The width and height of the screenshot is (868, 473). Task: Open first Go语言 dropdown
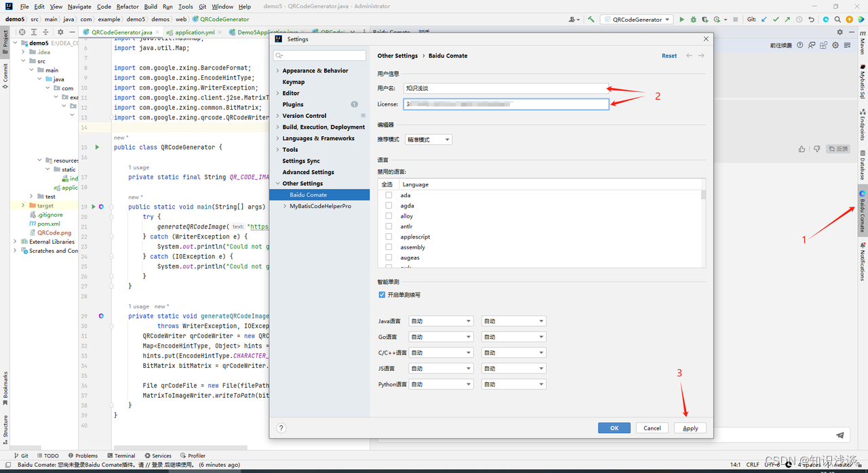pos(441,337)
